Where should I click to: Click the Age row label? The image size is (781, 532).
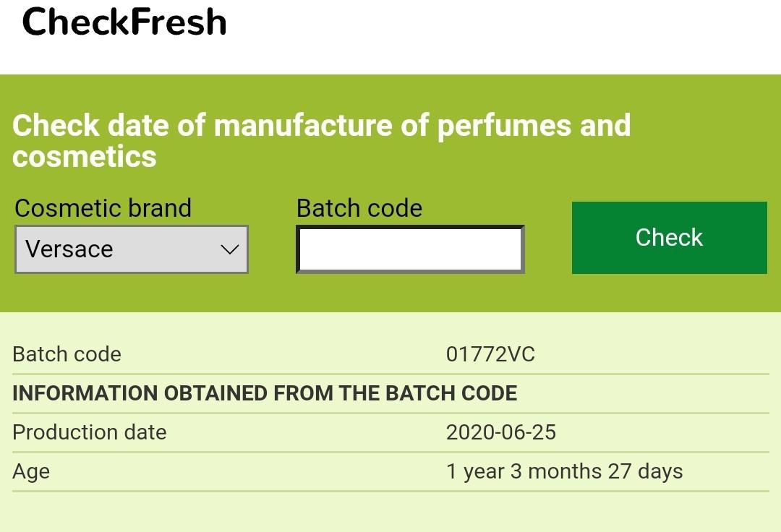30,471
